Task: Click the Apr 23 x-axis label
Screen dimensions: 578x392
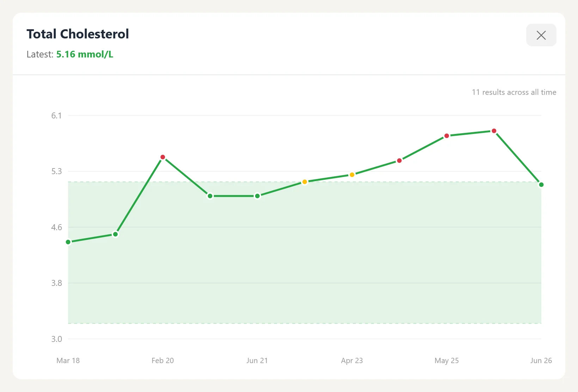Action: click(x=352, y=360)
